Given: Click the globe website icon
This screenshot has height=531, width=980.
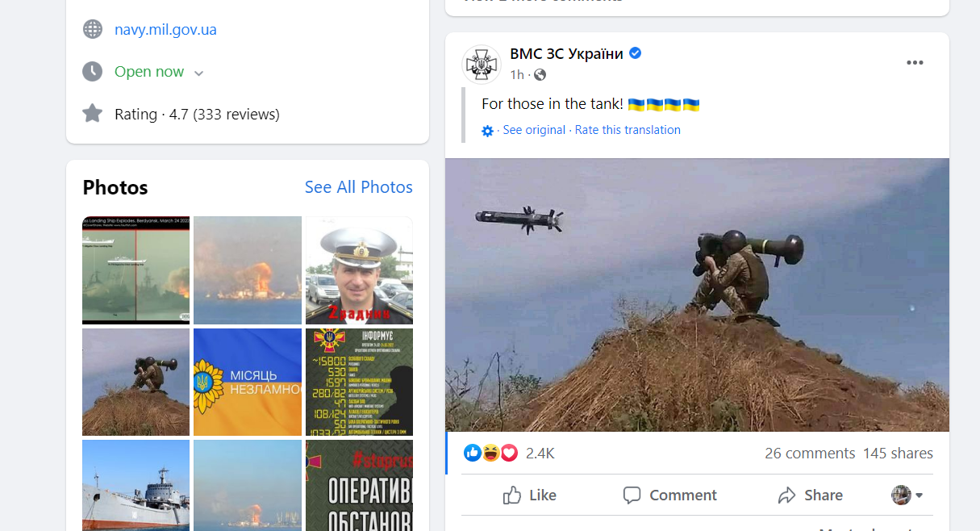Looking at the screenshot, I should pos(93,30).
